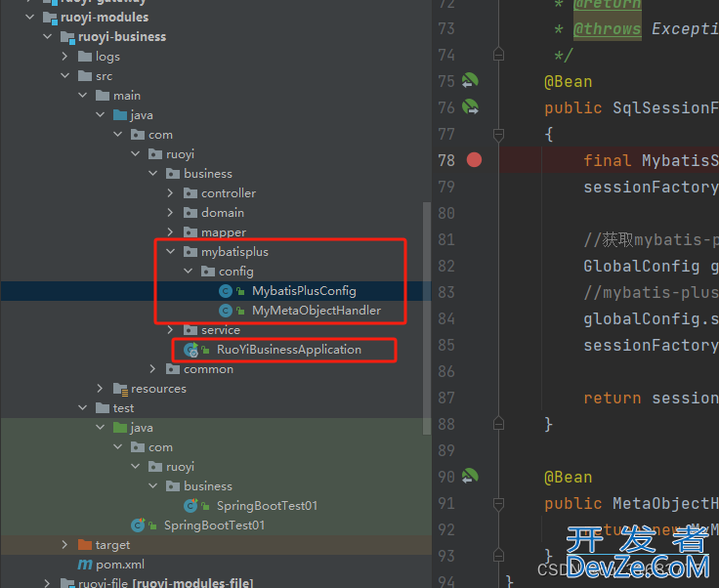Open pom.xml in the project tree
The image size is (719, 588).
[x=120, y=565]
